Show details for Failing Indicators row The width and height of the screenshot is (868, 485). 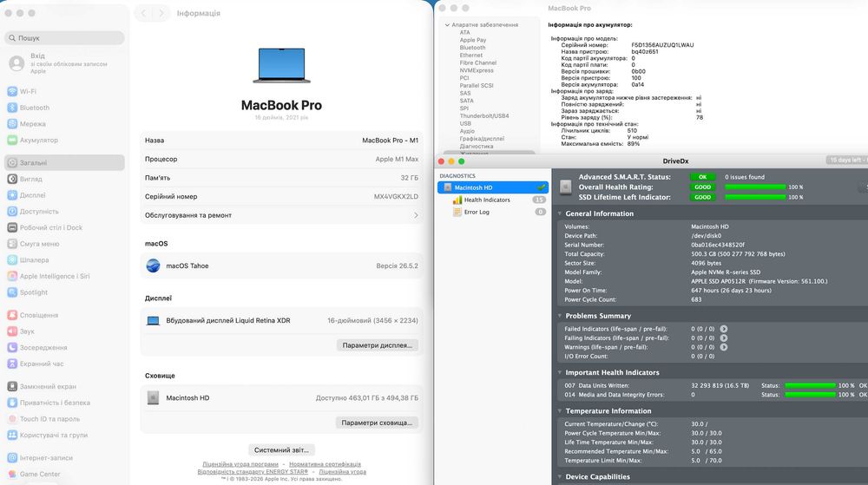point(724,338)
